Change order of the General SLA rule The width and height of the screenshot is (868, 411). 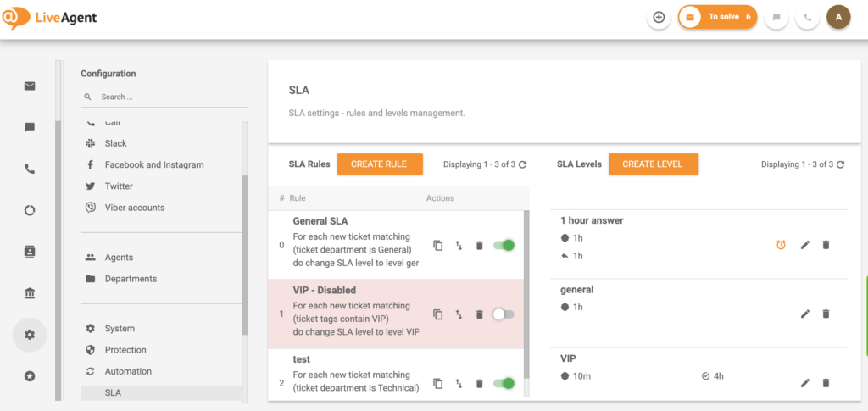459,245
